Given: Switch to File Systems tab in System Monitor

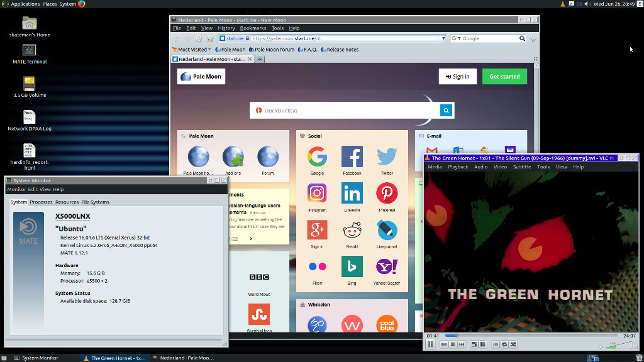Looking at the screenshot, I should pos(96,202).
